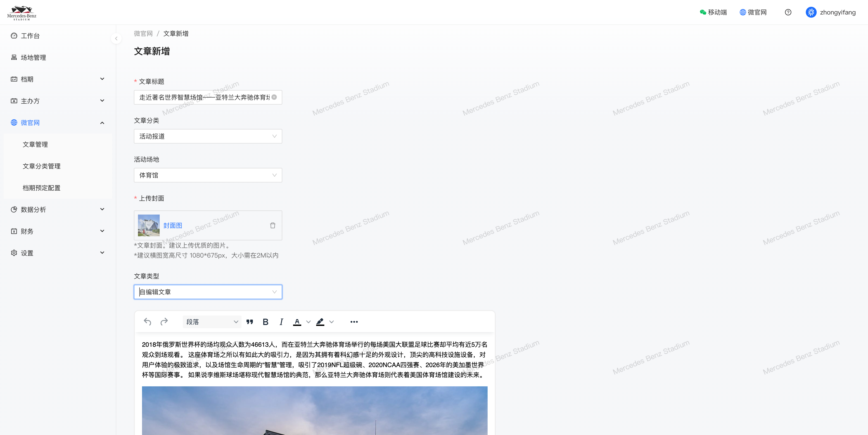
Task: Apply highlight color with marker icon
Action: 320,322
